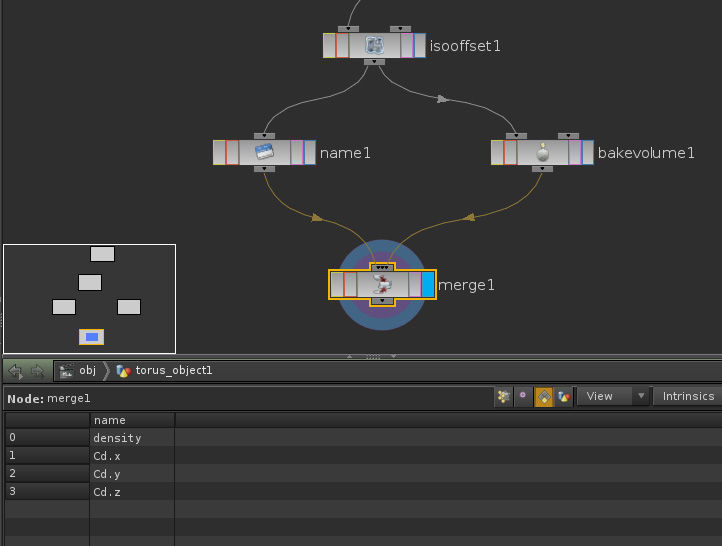This screenshot has height=546, width=722.
Task: Click the forward navigation arrow in path bar
Action: coord(38,371)
